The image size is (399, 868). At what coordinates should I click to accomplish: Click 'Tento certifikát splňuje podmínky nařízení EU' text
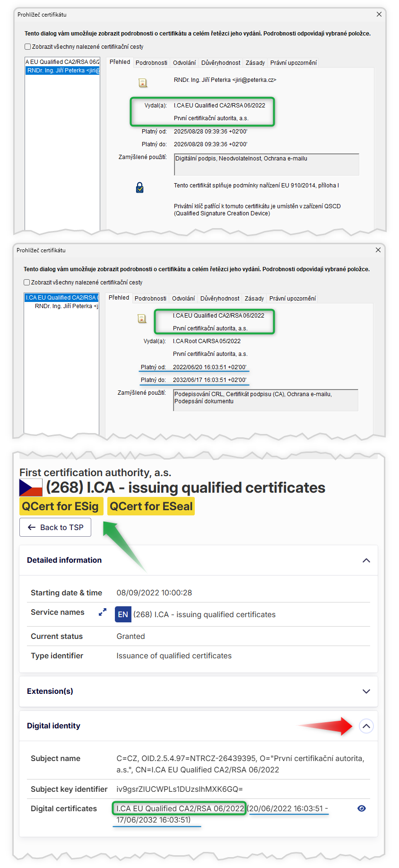point(256,186)
